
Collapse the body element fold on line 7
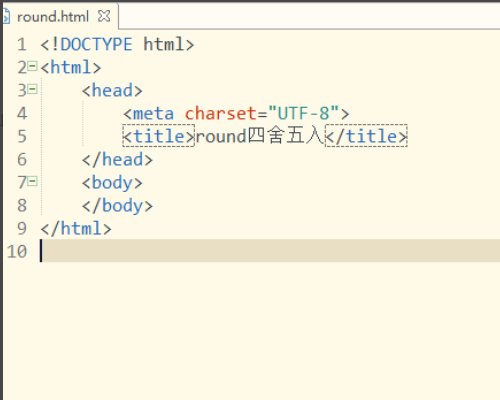[32, 181]
